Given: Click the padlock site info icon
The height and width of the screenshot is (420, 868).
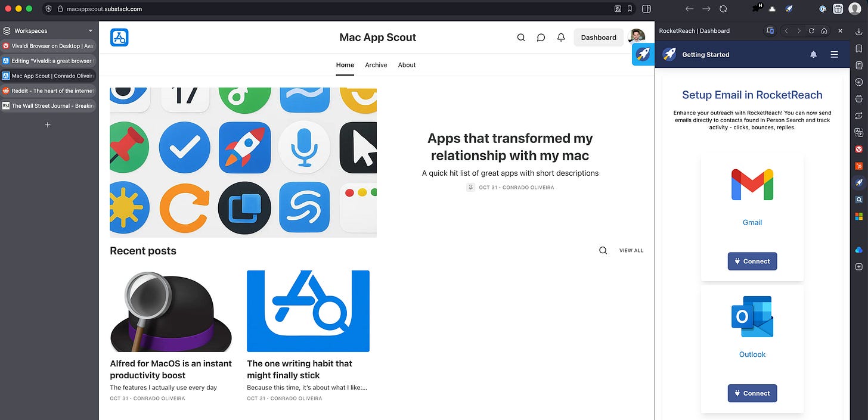Looking at the screenshot, I should click(x=60, y=9).
